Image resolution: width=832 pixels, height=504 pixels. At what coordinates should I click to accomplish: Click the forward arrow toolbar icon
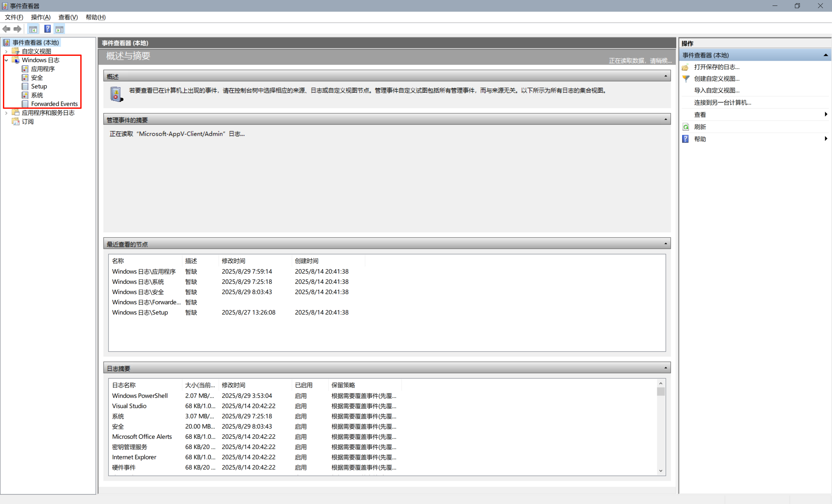coord(18,29)
